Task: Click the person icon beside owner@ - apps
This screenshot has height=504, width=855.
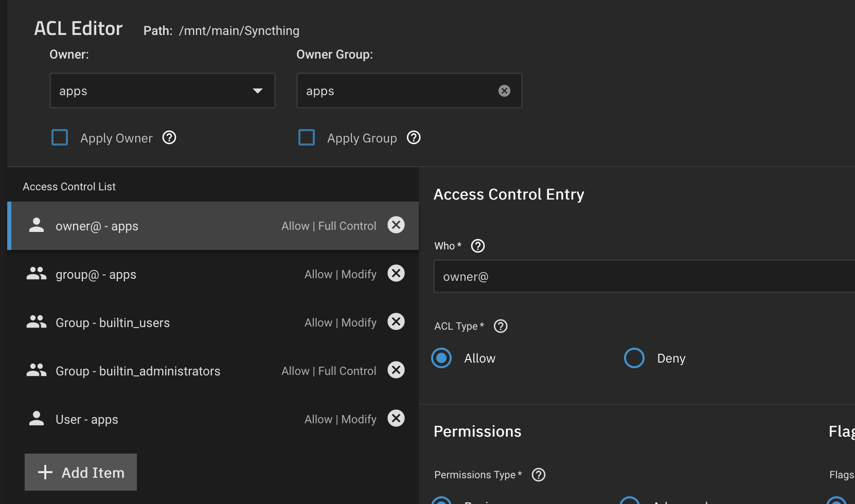Action: click(x=37, y=225)
